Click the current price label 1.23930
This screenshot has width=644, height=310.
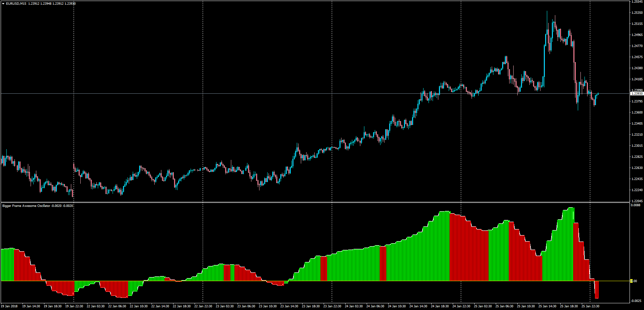[637, 94]
